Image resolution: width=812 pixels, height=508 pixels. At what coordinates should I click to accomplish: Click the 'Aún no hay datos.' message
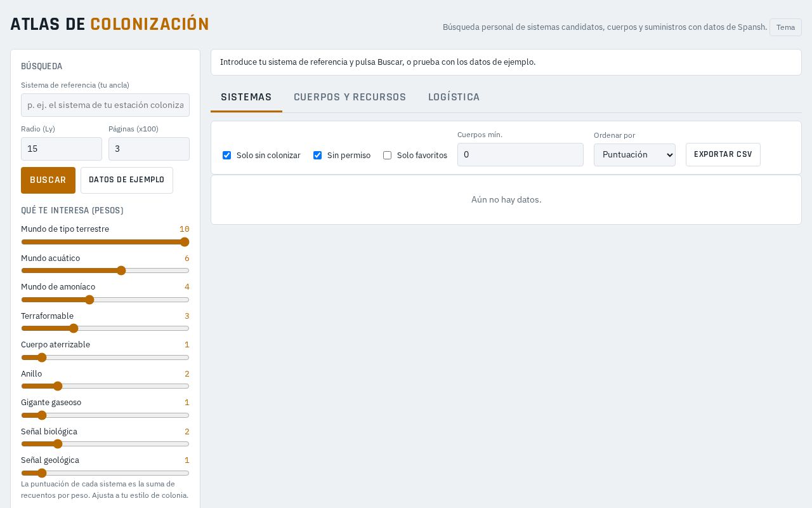(506, 199)
